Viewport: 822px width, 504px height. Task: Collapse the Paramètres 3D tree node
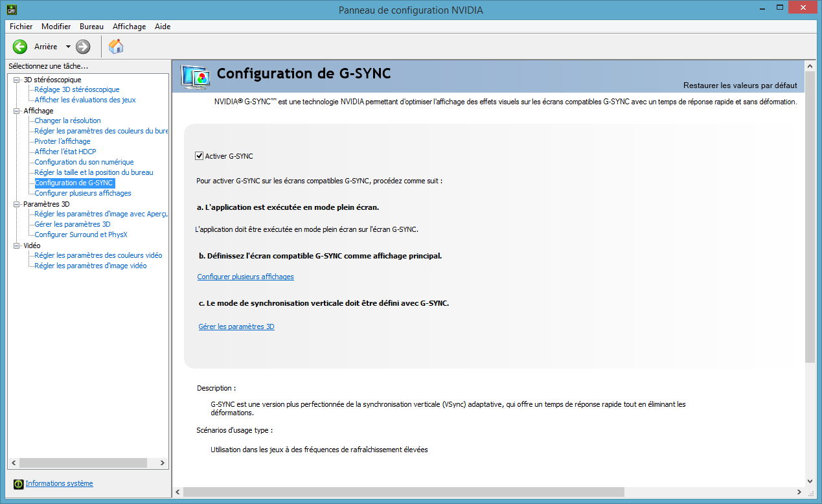(x=17, y=204)
